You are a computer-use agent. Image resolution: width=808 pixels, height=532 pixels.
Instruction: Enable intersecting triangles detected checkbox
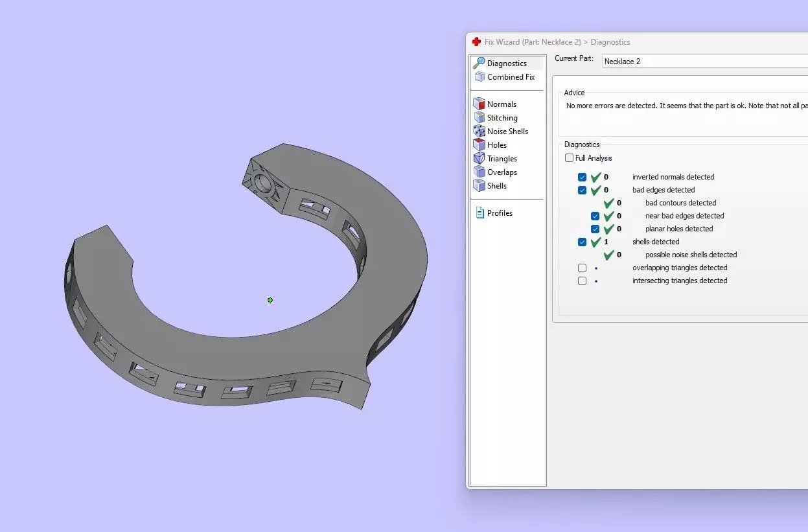click(582, 281)
